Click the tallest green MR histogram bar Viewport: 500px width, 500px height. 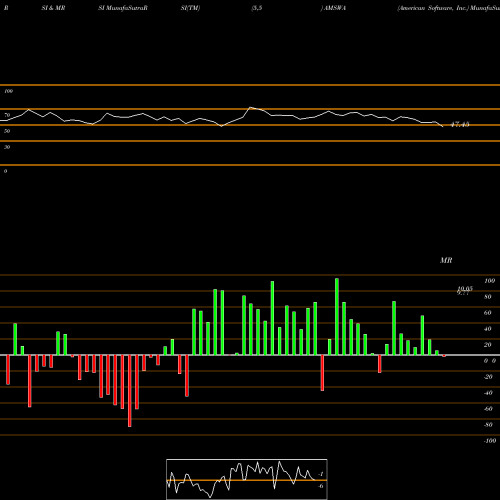(x=337, y=316)
